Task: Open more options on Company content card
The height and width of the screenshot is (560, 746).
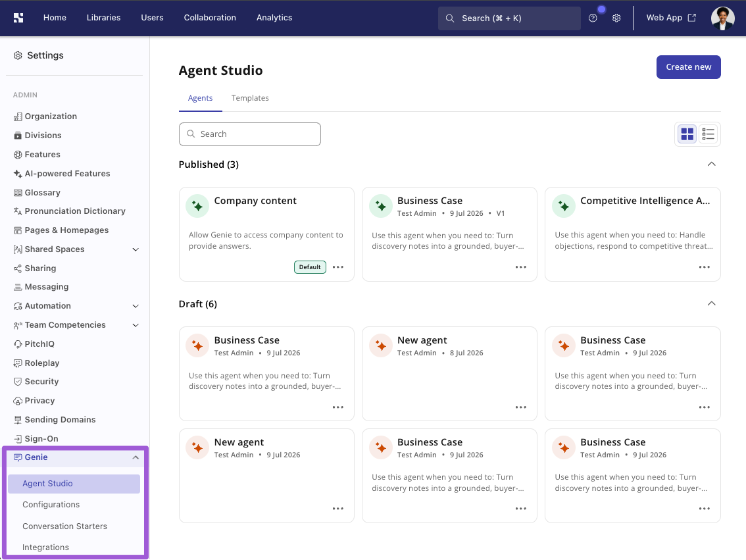Action: [x=337, y=267]
